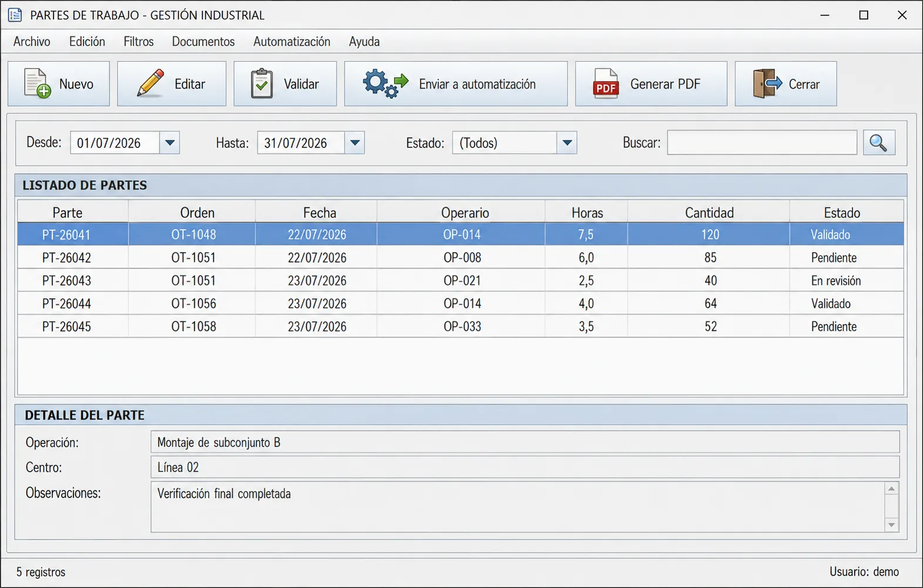The image size is (923, 588).
Task: Click the Cerrar door icon
Action: pyautogui.click(x=767, y=83)
